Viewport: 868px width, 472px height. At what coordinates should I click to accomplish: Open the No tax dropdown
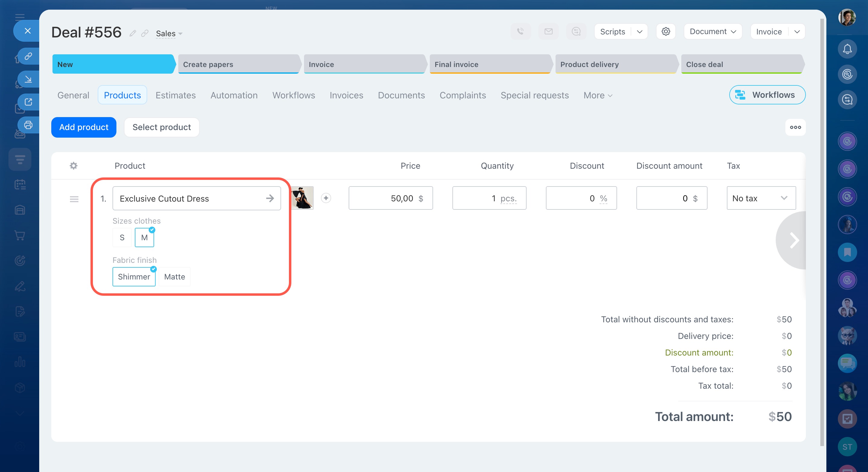point(761,198)
